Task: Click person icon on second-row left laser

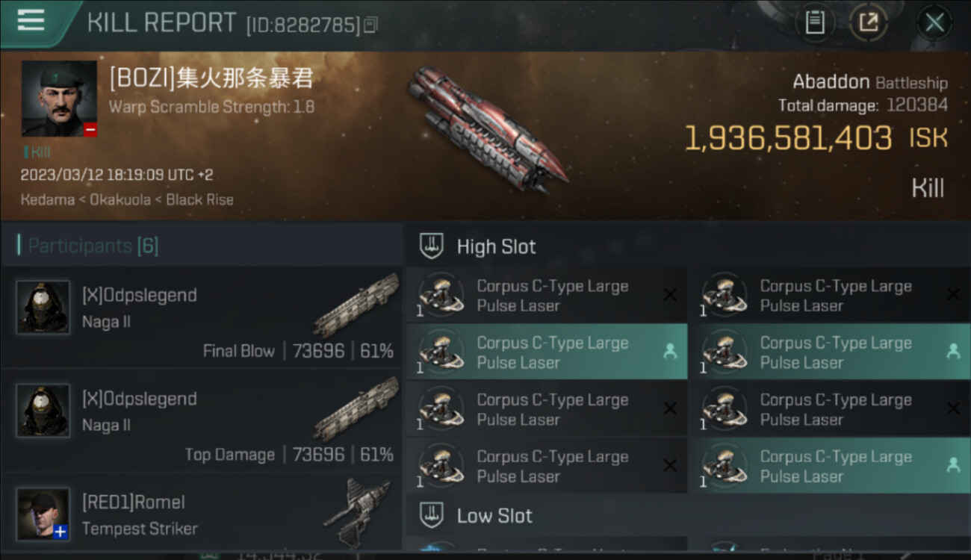Action: [669, 352]
